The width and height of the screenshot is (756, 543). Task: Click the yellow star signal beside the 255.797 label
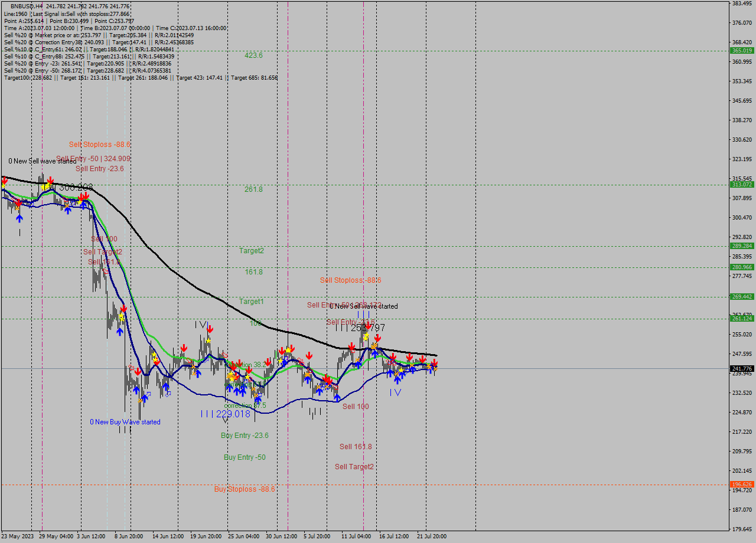(367, 337)
